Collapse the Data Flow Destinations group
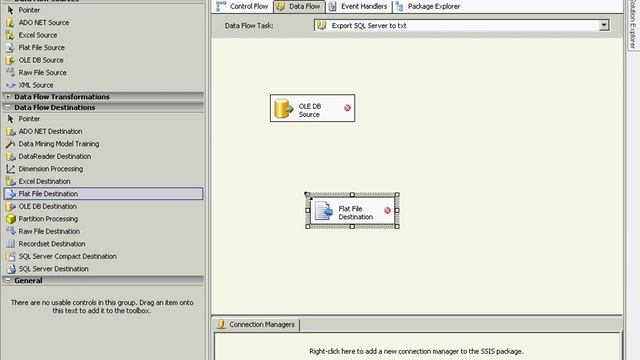 8,107
